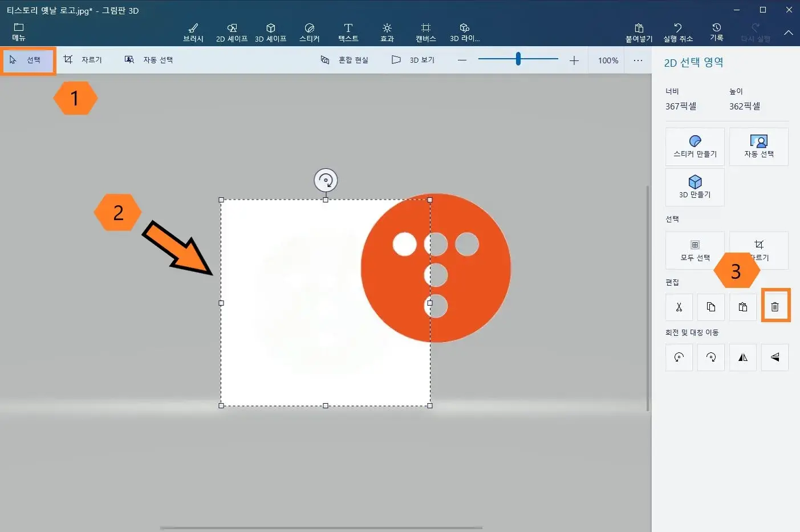Click 스티커 만들기 make sticker button

click(x=695, y=147)
